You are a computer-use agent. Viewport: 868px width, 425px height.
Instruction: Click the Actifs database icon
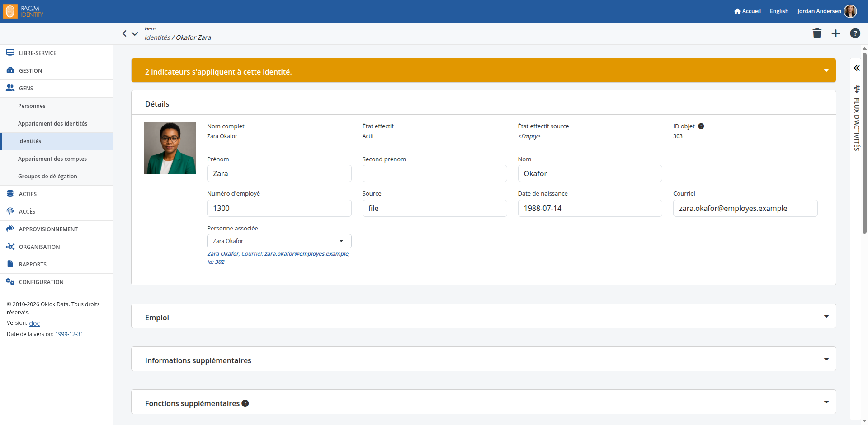coord(10,194)
